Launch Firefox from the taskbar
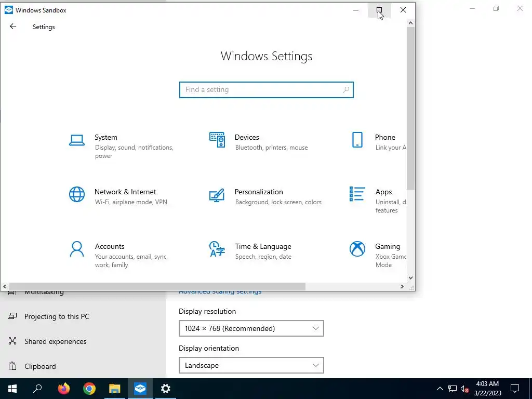Image resolution: width=532 pixels, height=399 pixels. (x=63, y=389)
